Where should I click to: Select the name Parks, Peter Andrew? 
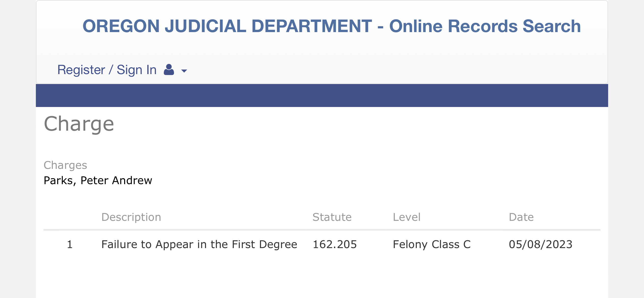point(98,181)
